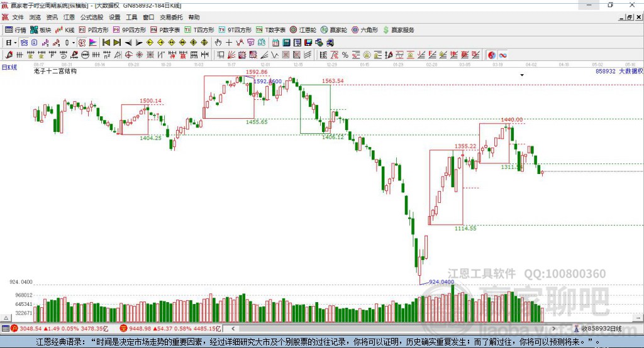Select the colorful gradient triangle icon
The height and width of the screenshot is (348, 644).
tap(93, 43)
